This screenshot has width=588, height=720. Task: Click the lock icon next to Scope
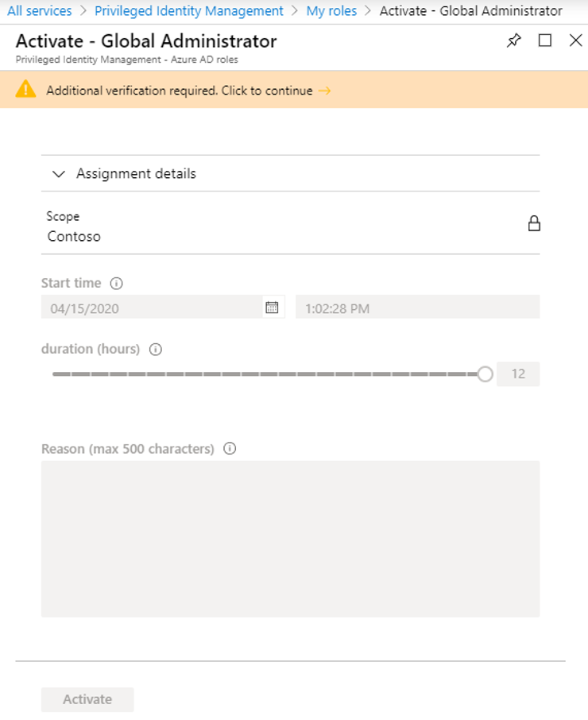pos(534,223)
